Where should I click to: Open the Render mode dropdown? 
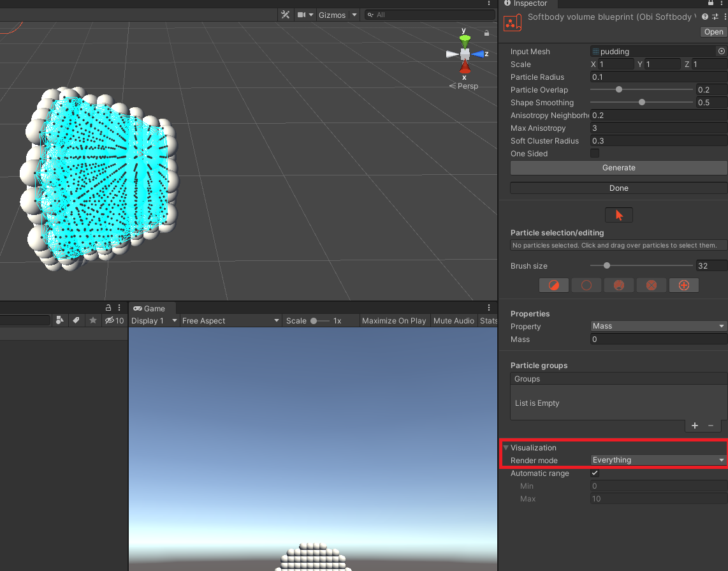point(658,459)
